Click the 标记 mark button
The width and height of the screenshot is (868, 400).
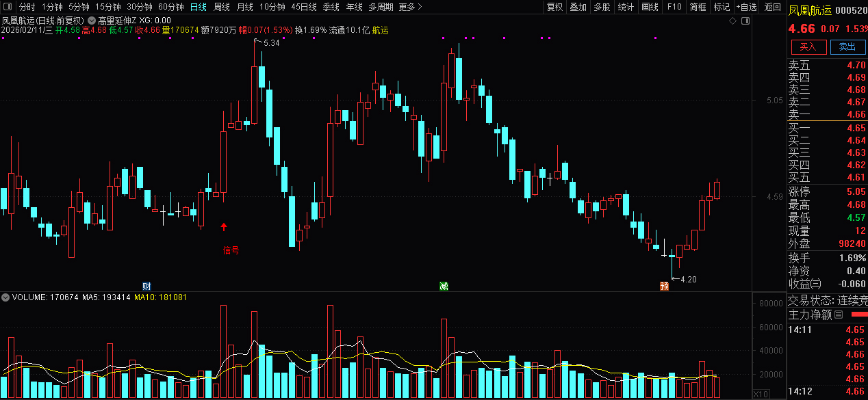[x=722, y=7]
